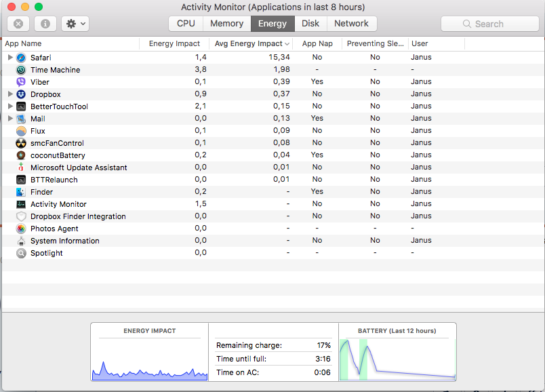
Task: Click the Safari compass icon
Action: click(21, 58)
